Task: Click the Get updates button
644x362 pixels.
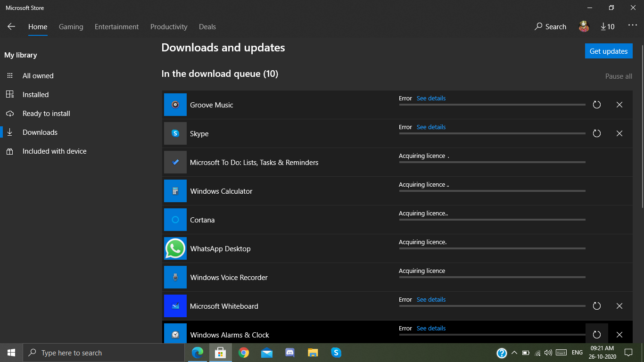Action: (x=609, y=51)
